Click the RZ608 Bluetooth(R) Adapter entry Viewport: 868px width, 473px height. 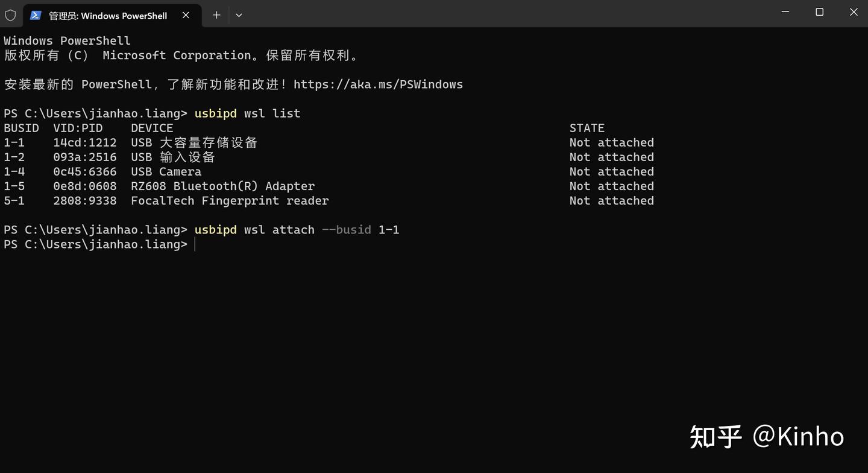(x=222, y=186)
